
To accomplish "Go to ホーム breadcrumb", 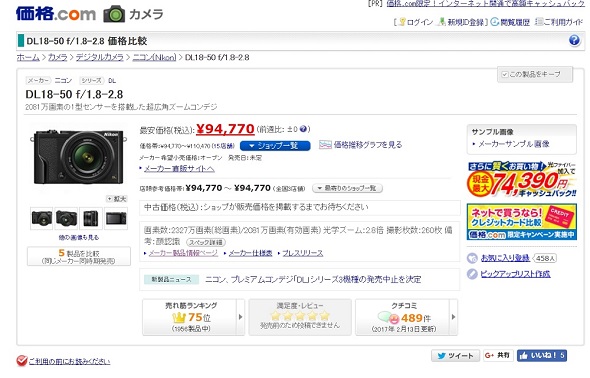I will 28,57.
